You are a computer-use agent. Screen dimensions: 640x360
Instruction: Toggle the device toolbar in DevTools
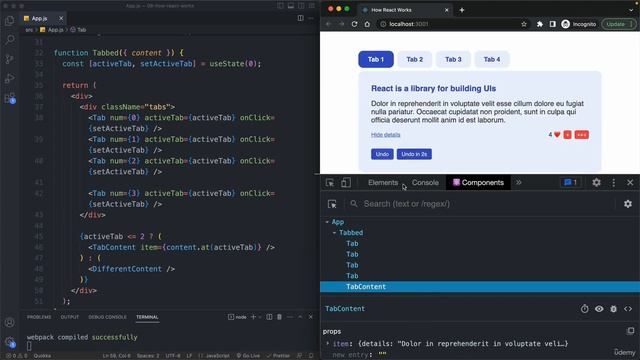[346, 183]
